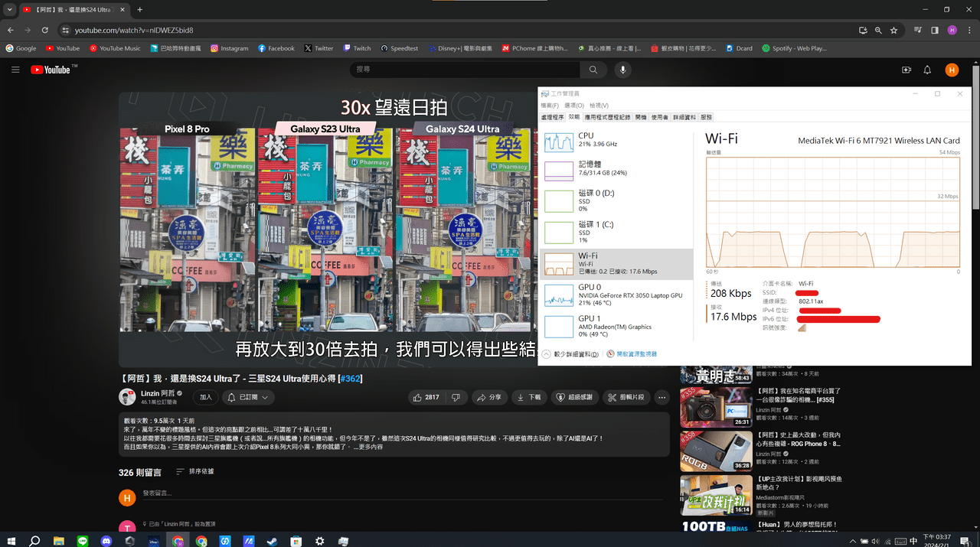This screenshot has height=547, width=980.
Task: Open the Chrome side panel icon
Action: click(934, 30)
